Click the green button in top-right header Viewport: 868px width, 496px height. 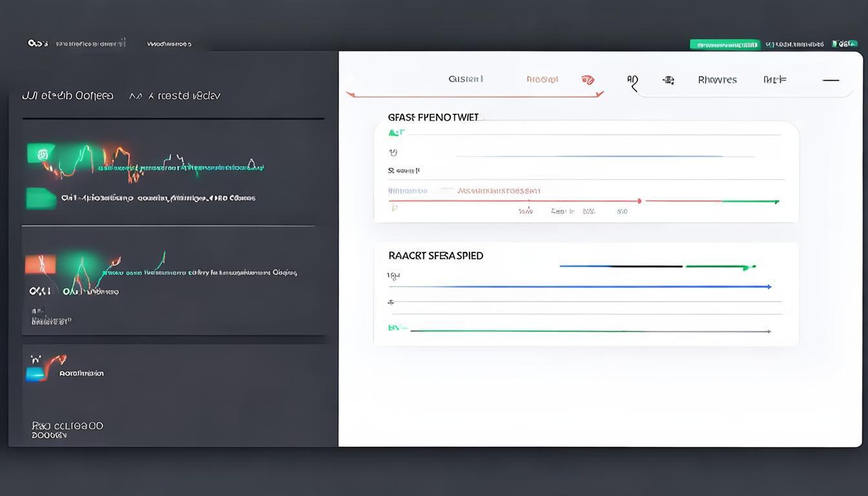click(x=723, y=45)
